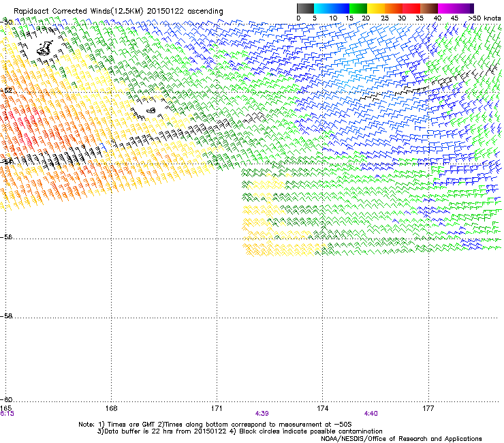Click the '10' label under the color bar
Screen dimensions: 504x443
click(x=333, y=18)
